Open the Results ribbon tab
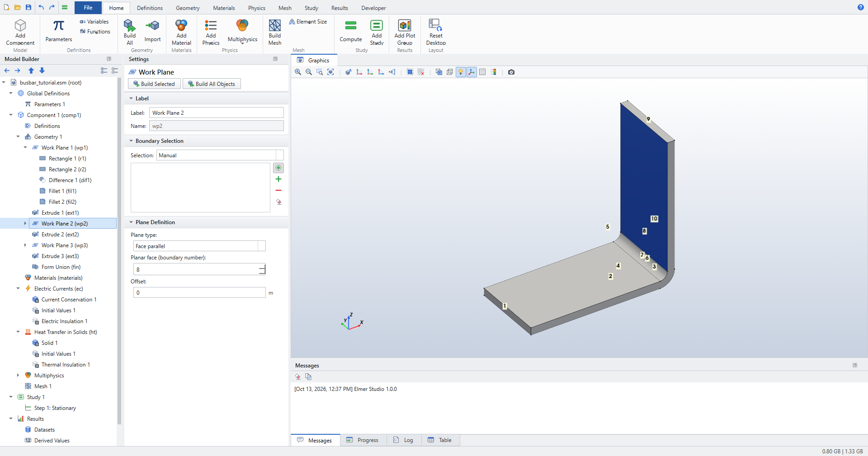Screen dimensions: 868x456 pyautogui.click(x=340, y=8)
